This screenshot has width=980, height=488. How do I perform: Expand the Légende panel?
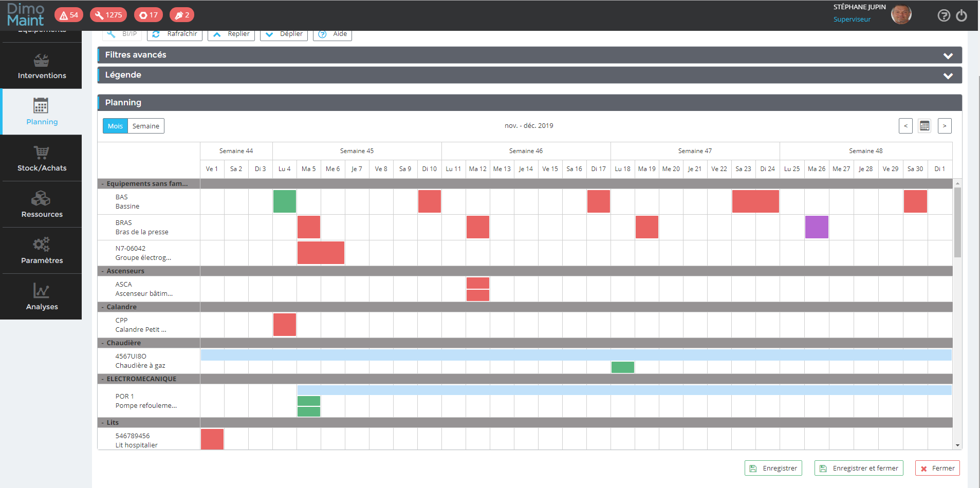click(948, 76)
